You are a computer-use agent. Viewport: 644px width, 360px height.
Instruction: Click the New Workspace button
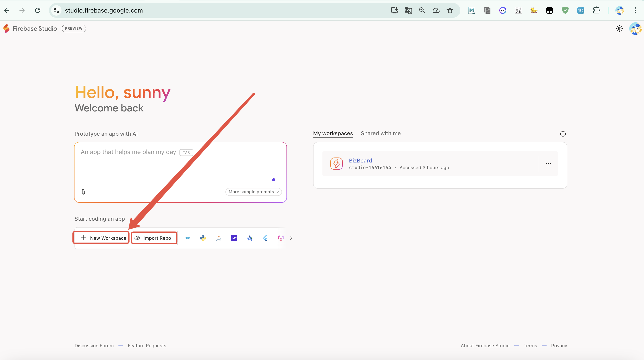coord(104,238)
